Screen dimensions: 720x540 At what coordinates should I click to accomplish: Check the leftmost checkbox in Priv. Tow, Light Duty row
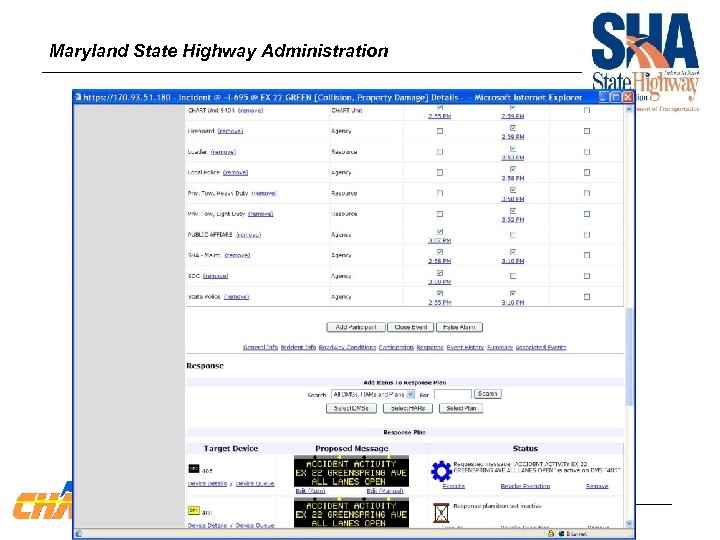pos(440,214)
